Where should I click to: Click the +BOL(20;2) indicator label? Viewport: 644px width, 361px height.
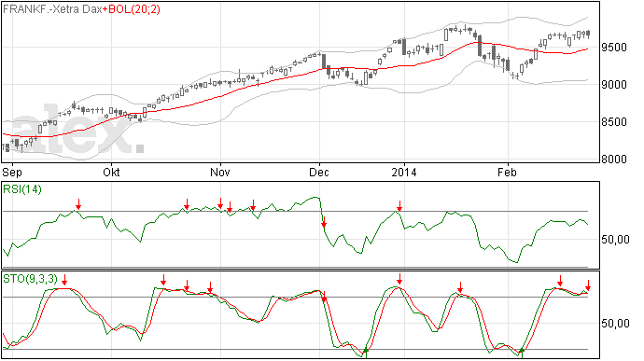(132, 9)
